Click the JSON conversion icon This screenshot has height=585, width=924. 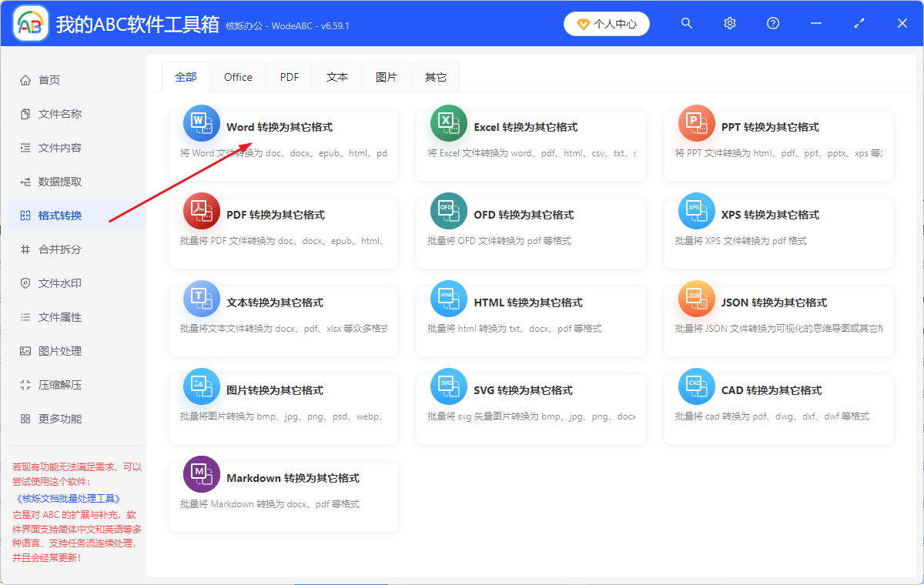point(696,299)
